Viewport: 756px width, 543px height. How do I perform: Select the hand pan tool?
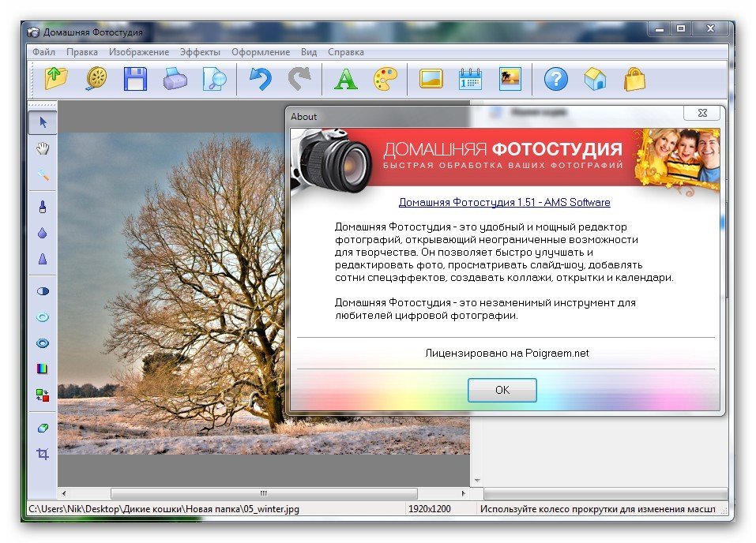(43, 148)
